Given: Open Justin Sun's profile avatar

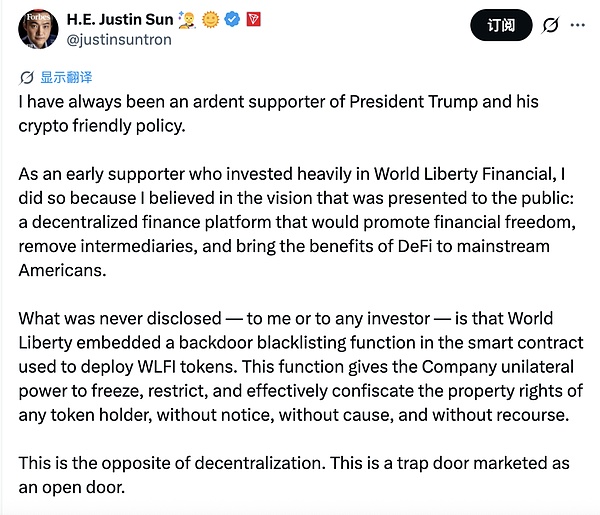Looking at the screenshot, I should [x=37, y=30].
